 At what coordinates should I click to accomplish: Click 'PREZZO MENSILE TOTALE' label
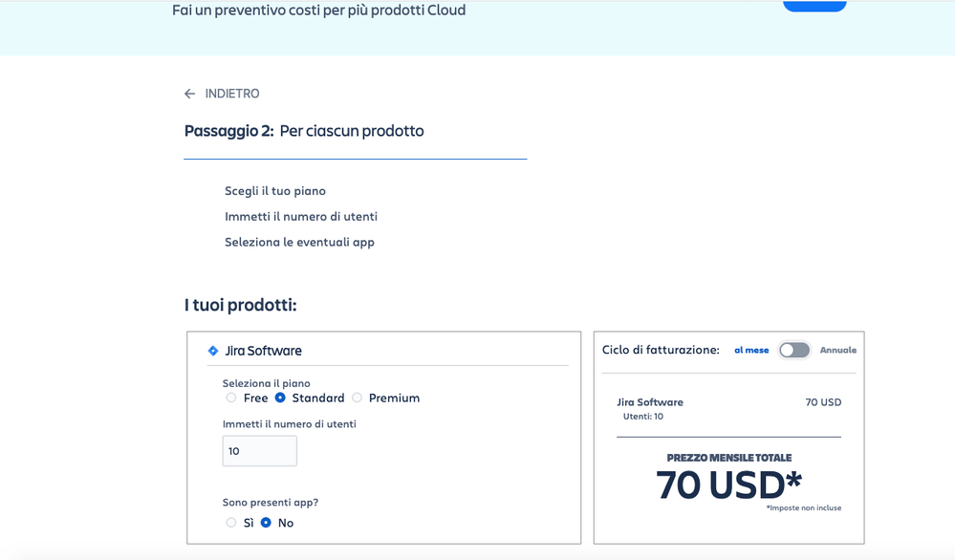(x=729, y=458)
